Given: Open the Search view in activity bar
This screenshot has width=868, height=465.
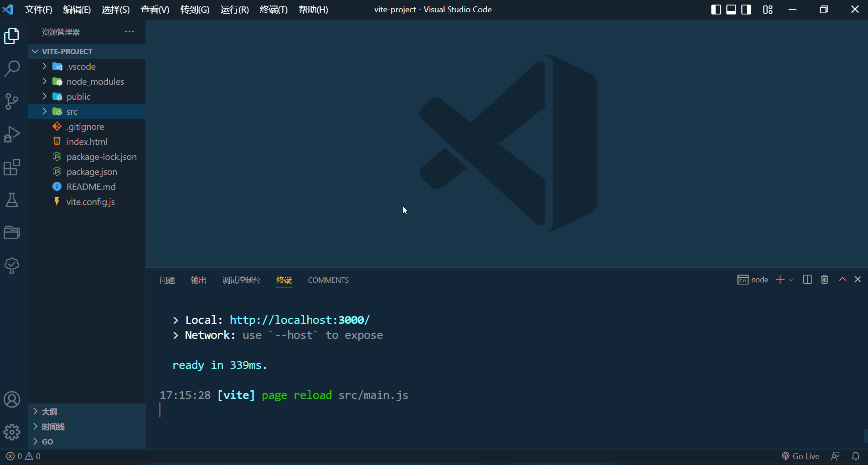Looking at the screenshot, I should [12, 69].
